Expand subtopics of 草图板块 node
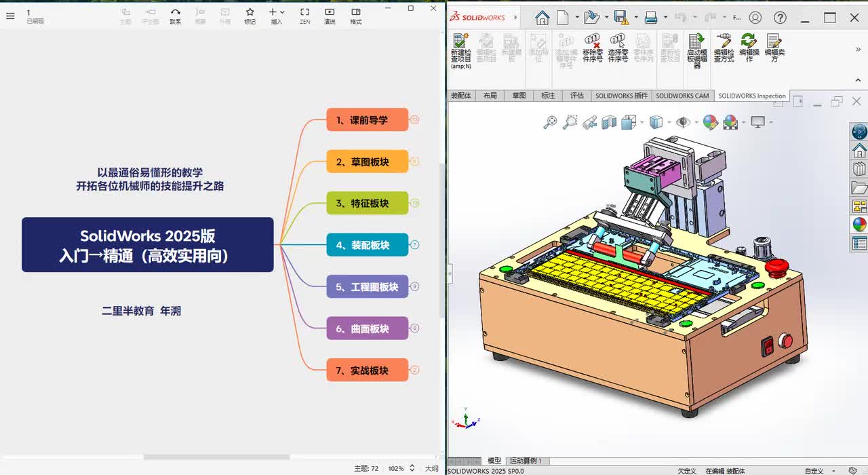 pos(415,161)
